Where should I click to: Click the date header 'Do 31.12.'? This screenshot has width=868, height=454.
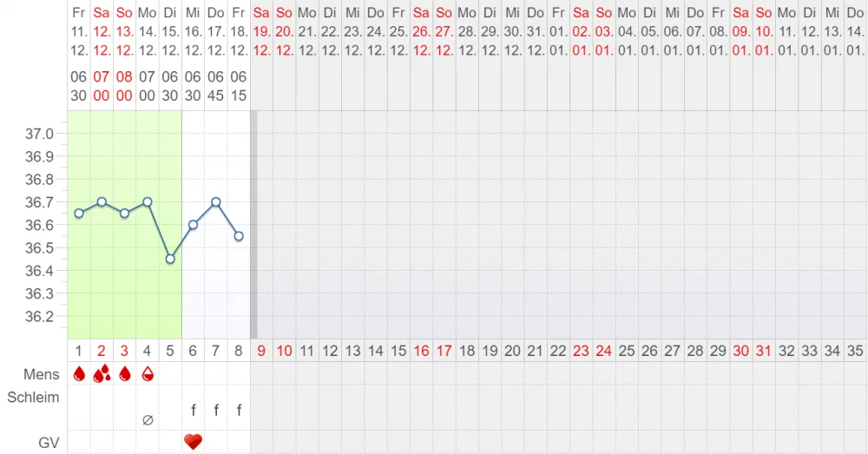(x=536, y=31)
